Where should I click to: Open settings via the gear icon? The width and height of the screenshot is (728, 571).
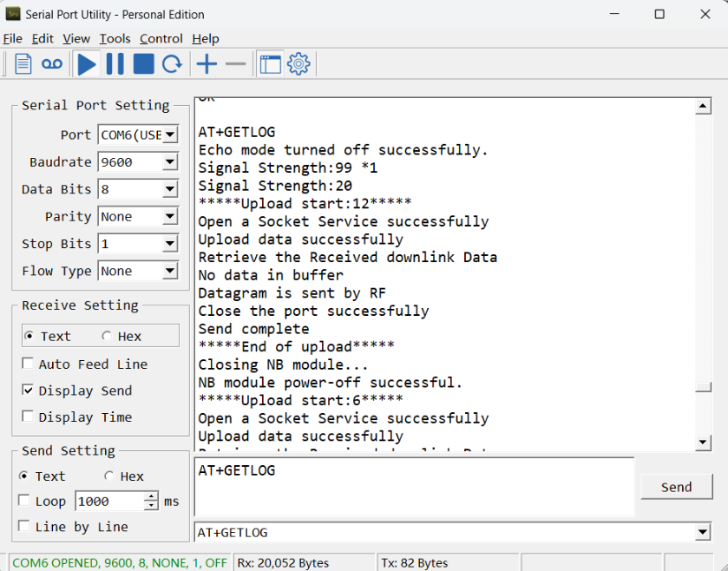pos(298,63)
